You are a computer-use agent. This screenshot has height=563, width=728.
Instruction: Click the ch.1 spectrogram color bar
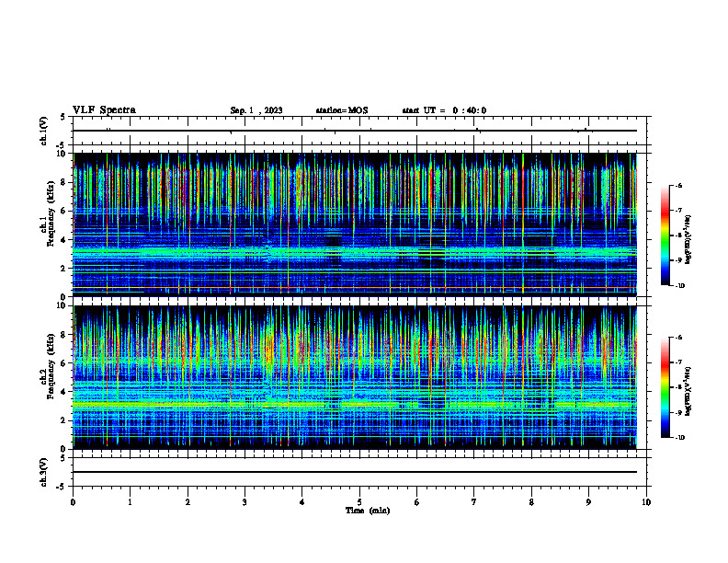pyautogui.click(x=665, y=236)
